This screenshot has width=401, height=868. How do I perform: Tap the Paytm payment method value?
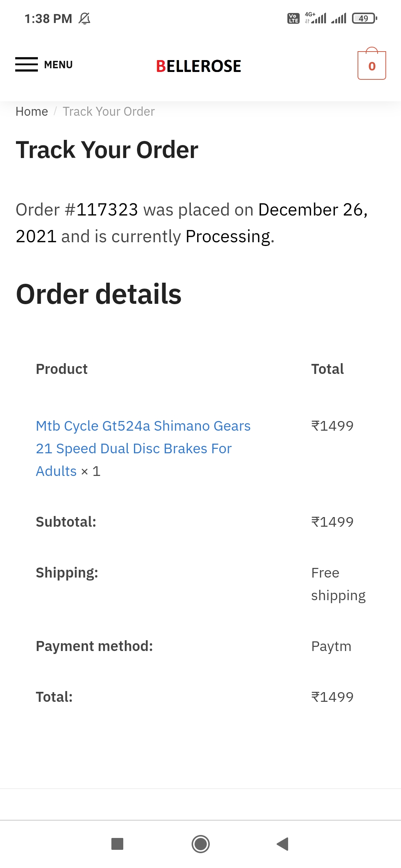click(x=331, y=646)
